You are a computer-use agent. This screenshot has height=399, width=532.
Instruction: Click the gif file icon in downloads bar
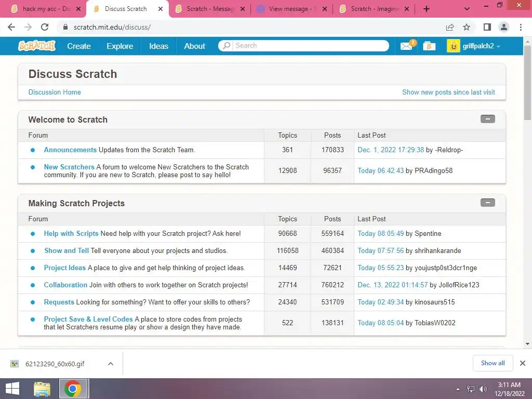15,364
